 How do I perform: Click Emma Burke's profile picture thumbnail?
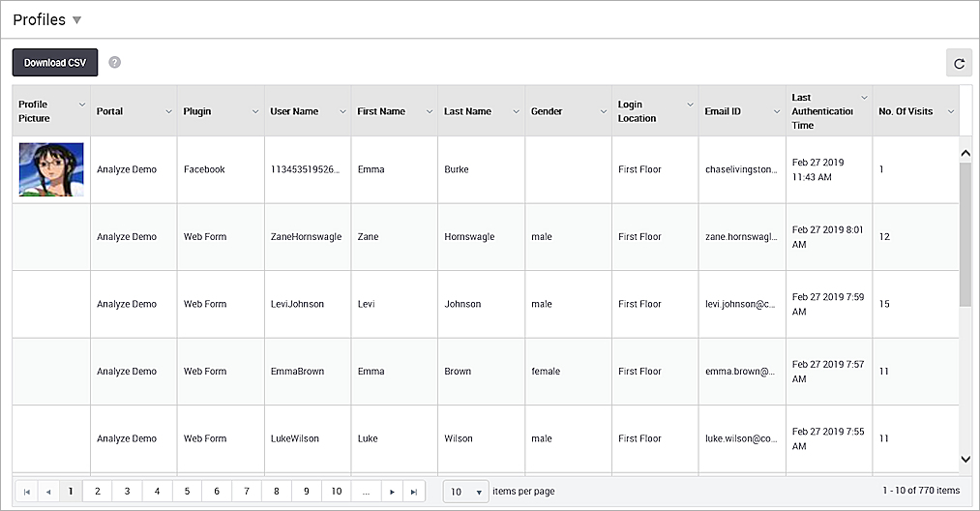point(51,169)
